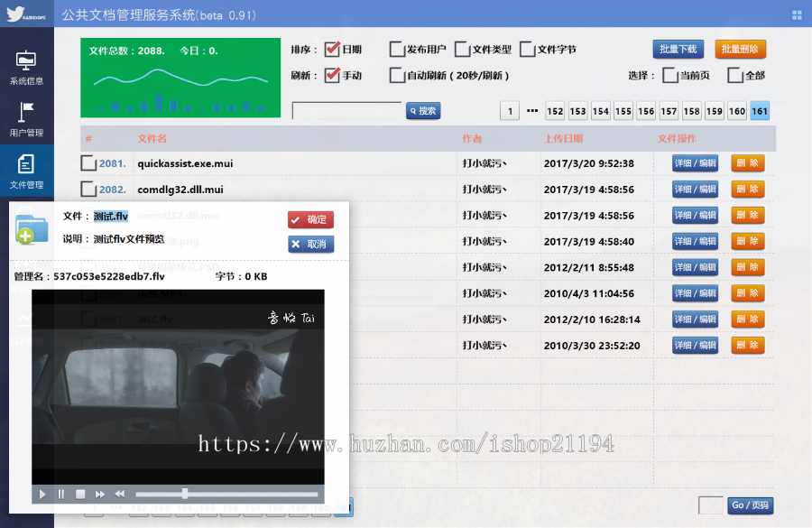
Task: Click the video preview frame
Action: tap(178, 387)
